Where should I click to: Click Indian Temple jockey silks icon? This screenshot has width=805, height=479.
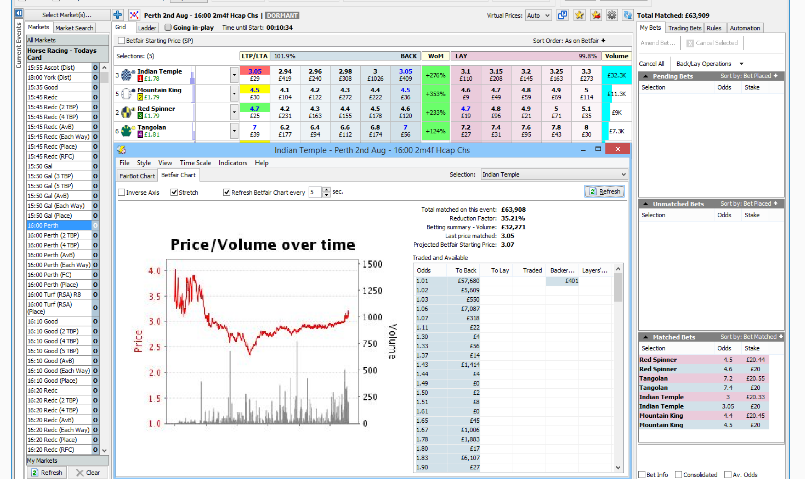pos(127,75)
